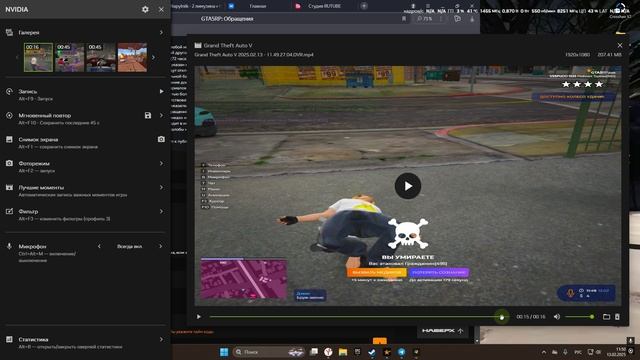
Task: Click bookmark icon in browser address bar
Action: point(404,19)
